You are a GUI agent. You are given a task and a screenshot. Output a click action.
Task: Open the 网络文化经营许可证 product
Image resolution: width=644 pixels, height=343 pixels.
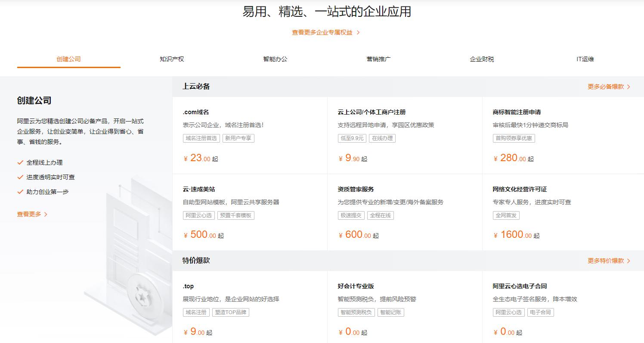pyautogui.click(x=563, y=212)
